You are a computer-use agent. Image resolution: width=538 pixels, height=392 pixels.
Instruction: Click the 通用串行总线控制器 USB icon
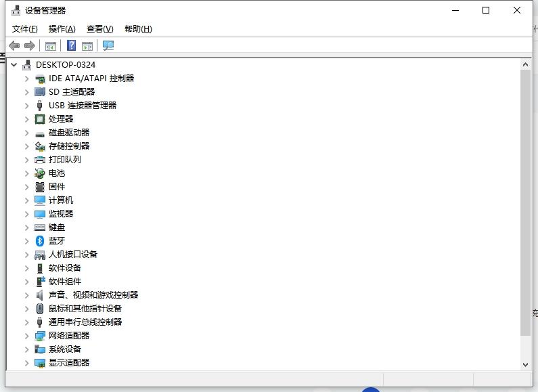(x=40, y=322)
